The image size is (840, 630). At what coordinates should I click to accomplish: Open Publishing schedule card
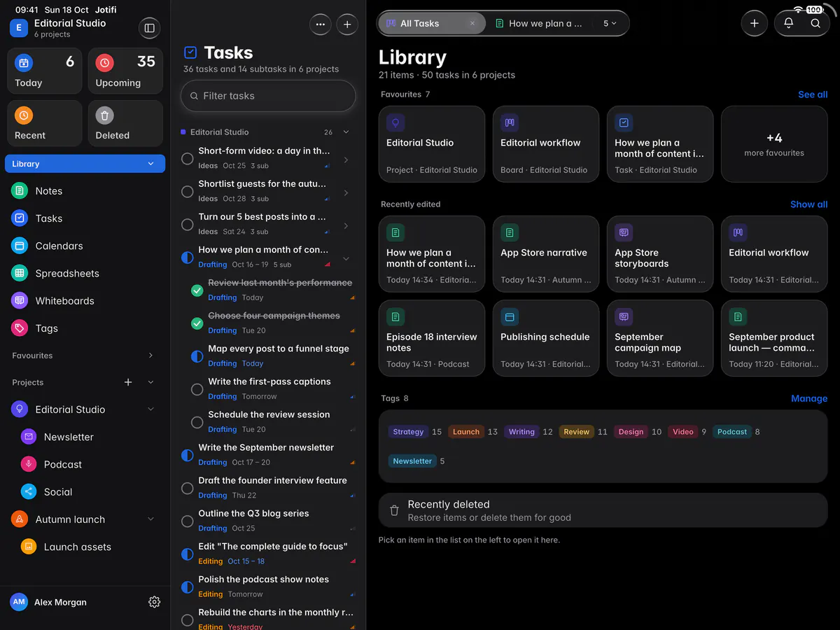(x=546, y=338)
